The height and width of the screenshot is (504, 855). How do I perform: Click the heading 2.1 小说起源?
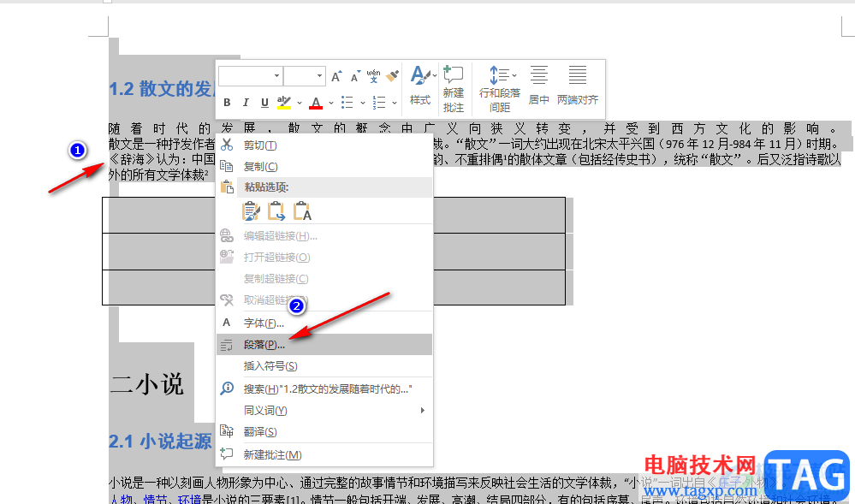tap(160, 441)
